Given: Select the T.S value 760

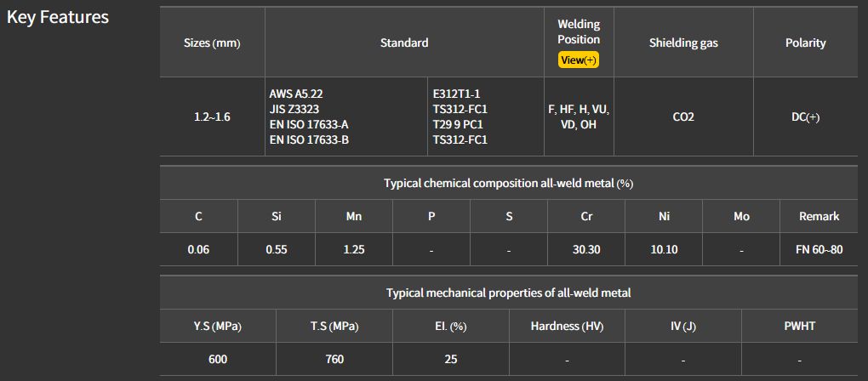Looking at the screenshot, I should (334, 359).
